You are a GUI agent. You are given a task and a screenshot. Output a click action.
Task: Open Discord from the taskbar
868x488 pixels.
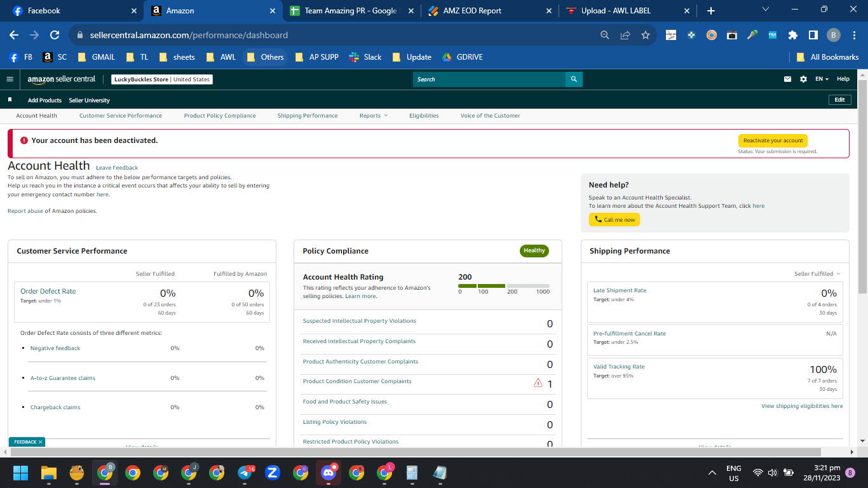[329, 473]
